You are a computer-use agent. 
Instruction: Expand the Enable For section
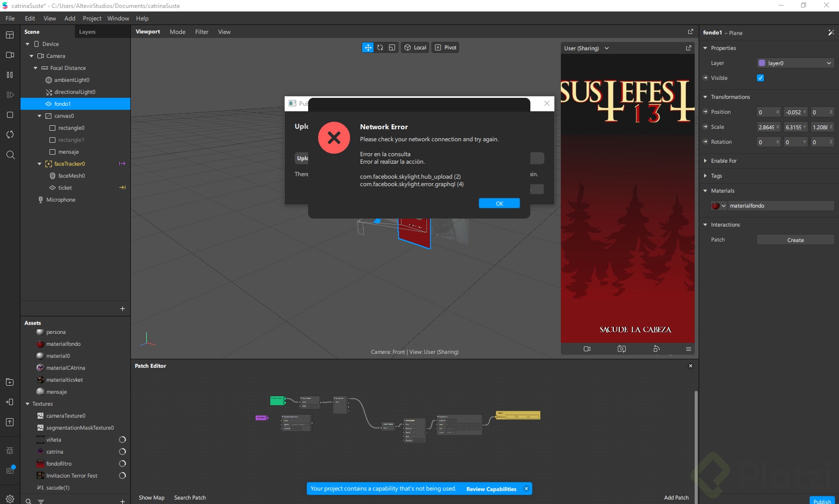(x=705, y=161)
